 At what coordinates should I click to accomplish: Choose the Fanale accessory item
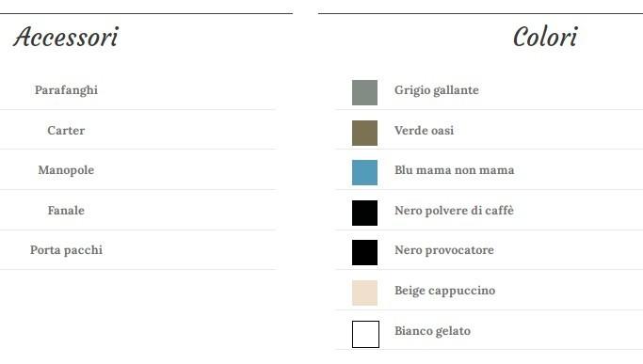tap(66, 211)
